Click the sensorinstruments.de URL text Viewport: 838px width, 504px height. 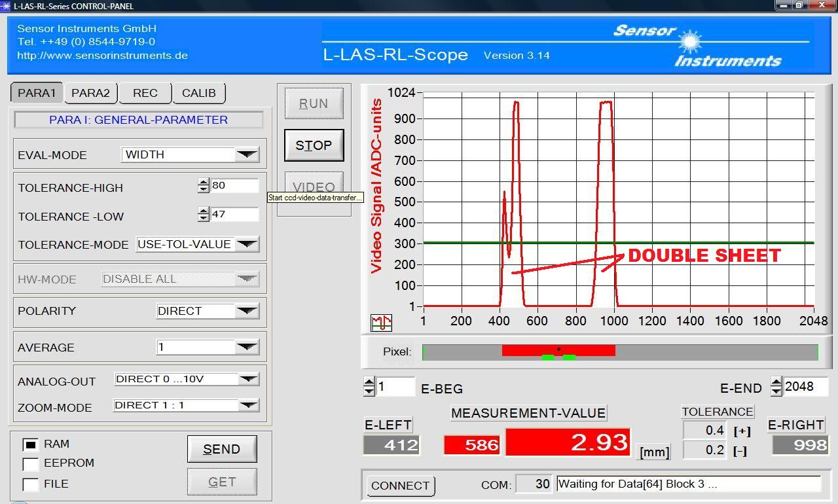[103, 56]
